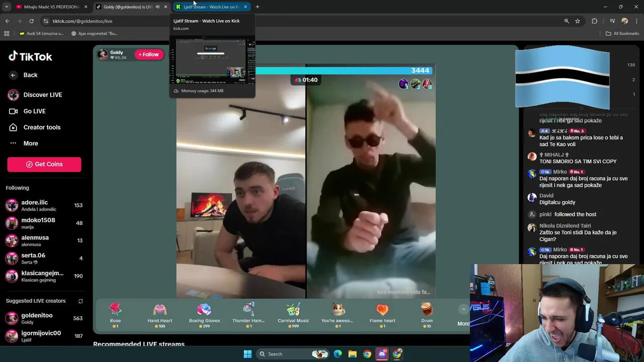
Task: Send the Carnival Music gift
Action: [293, 315]
